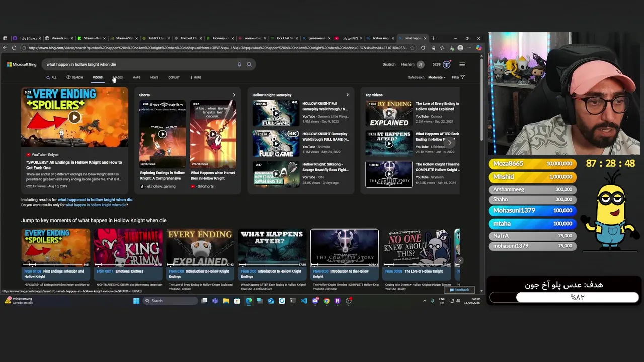The image size is (644, 362).
Task: Open Outlook from the taskbar
Action: pyautogui.click(x=271, y=301)
